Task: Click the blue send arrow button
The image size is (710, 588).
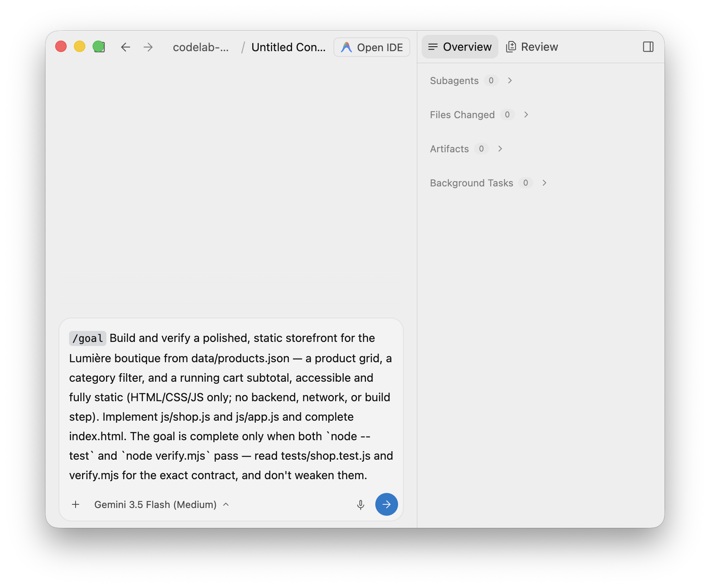Action: (x=386, y=504)
